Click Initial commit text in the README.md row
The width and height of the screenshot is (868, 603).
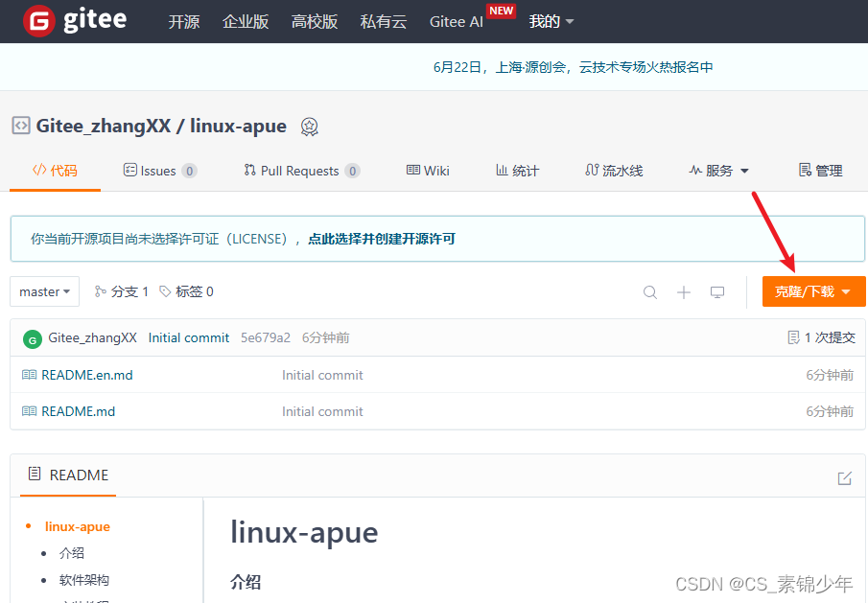[x=322, y=411]
